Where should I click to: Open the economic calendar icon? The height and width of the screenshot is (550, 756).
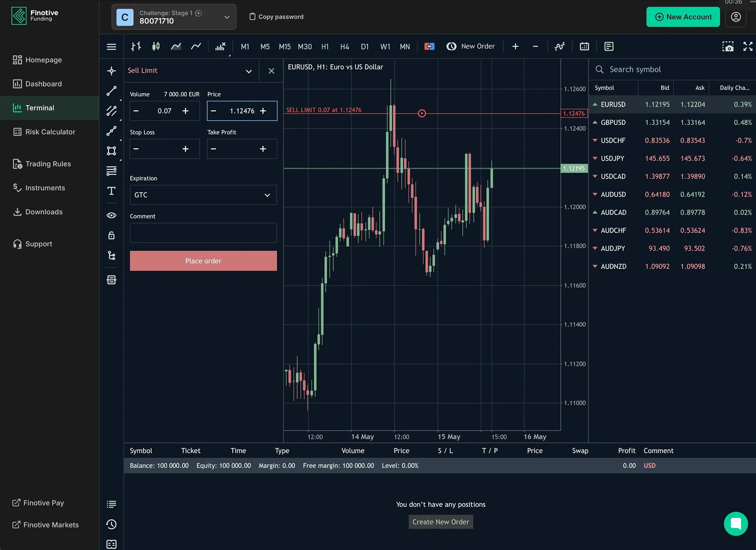point(584,46)
